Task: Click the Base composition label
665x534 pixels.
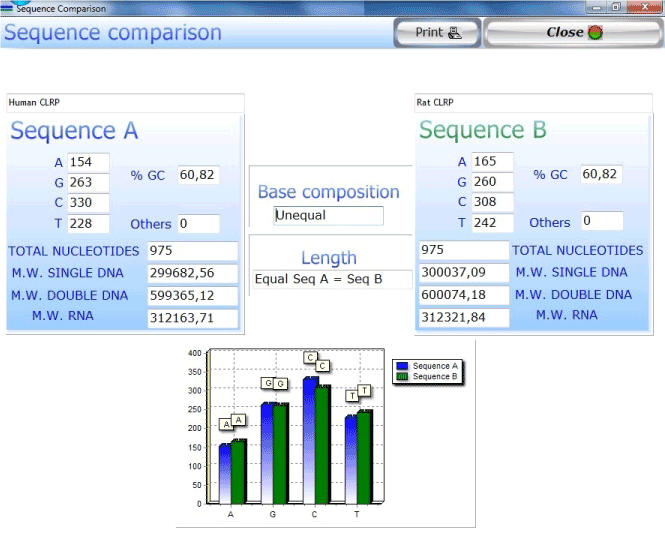Action: coord(329,192)
